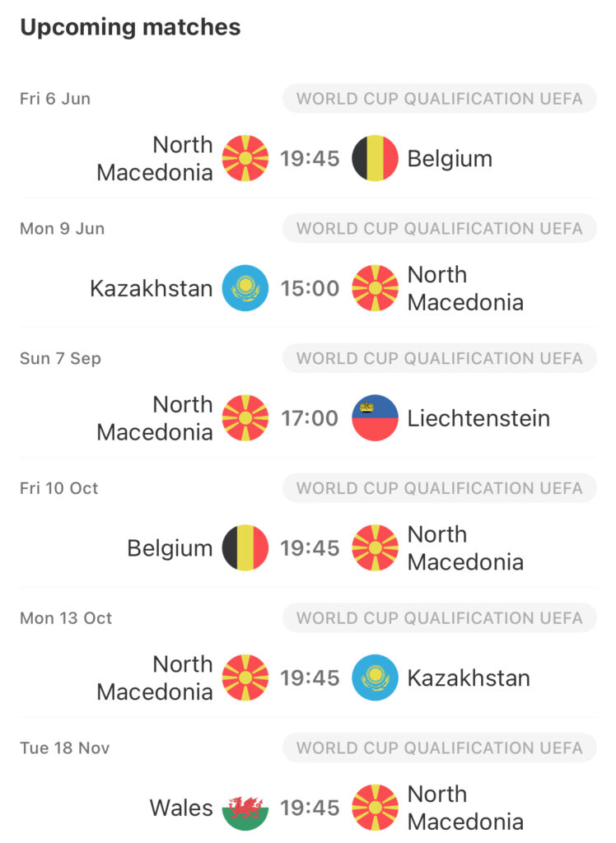Tap the Belgium flag in the 6 Jun match
616x843 pixels.
pyautogui.click(x=375, y=158)
